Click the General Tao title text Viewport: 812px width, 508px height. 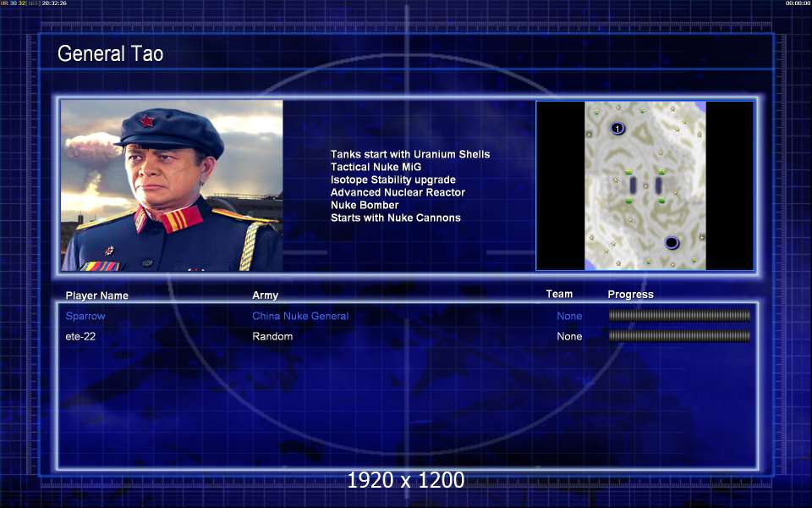(110, 53)
